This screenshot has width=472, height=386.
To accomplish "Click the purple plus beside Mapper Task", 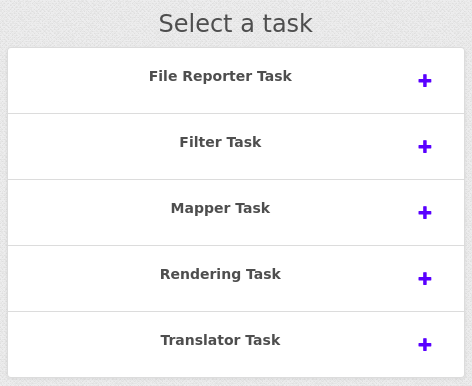I will (x=425, y=213).
